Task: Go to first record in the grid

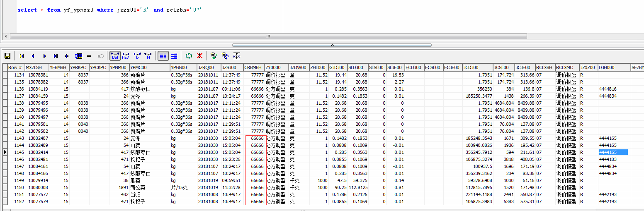Action: pyautogui.click(x=22, y=56)
